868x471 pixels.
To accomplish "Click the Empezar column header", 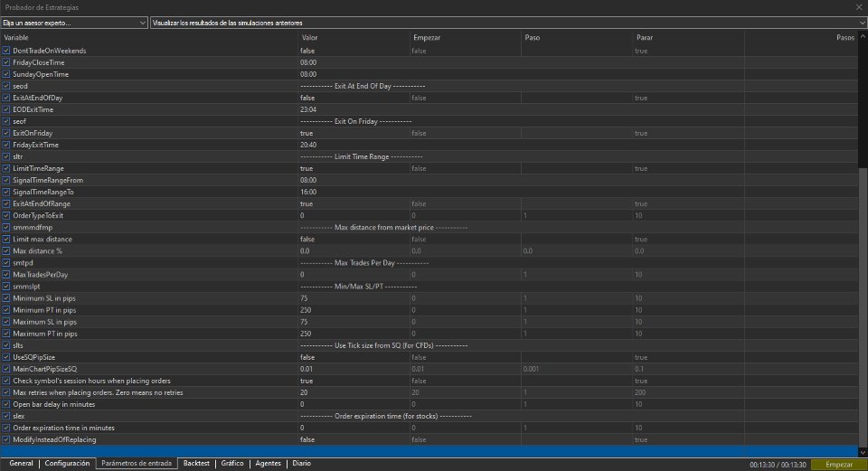I will coord(427,38).
